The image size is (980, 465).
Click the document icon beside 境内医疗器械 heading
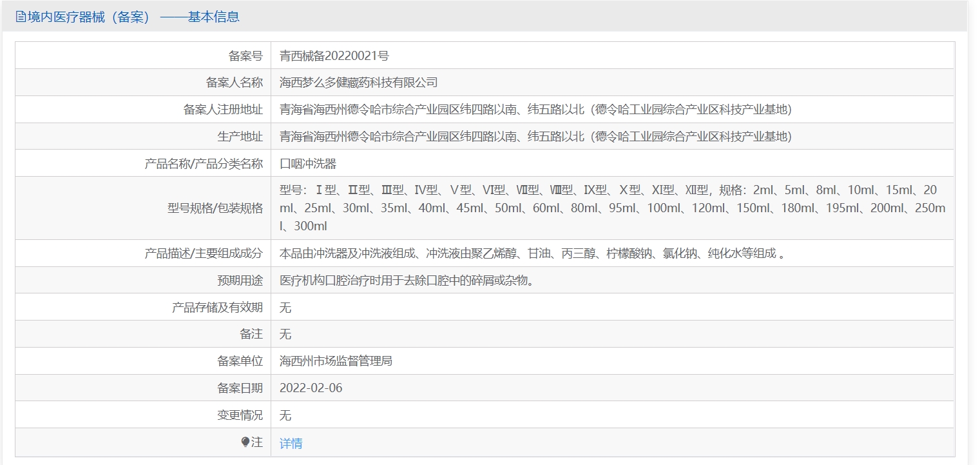(x=21, y=17)
